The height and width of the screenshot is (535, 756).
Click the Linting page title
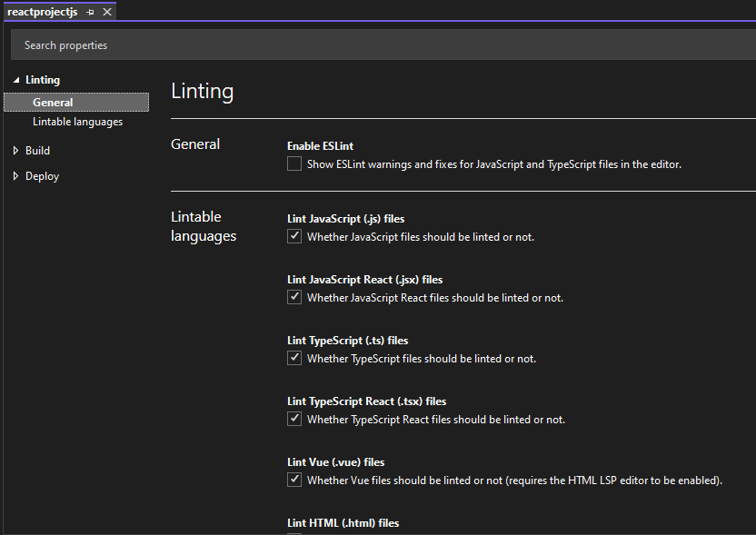(x=202, y=90)
